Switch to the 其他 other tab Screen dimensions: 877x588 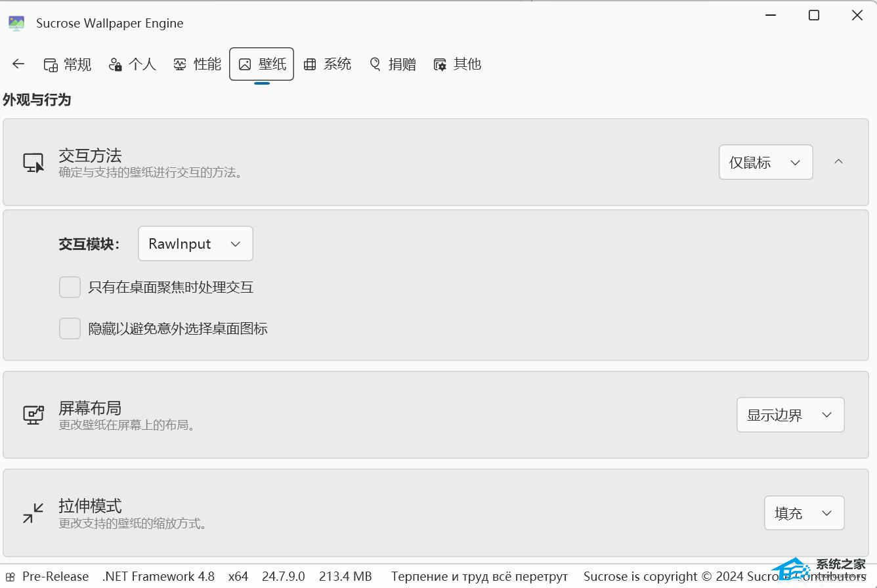pos(458,64)
